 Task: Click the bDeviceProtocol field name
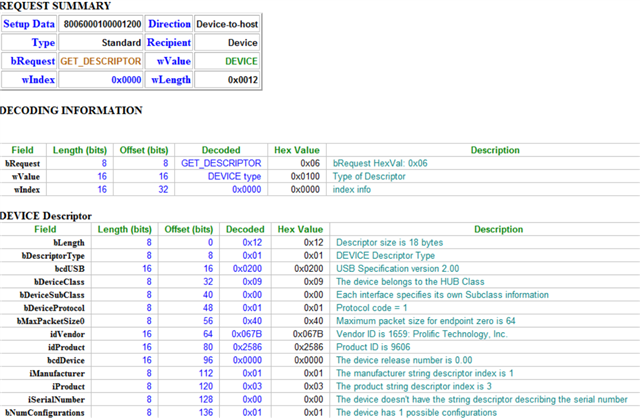[x=54, y=308]
